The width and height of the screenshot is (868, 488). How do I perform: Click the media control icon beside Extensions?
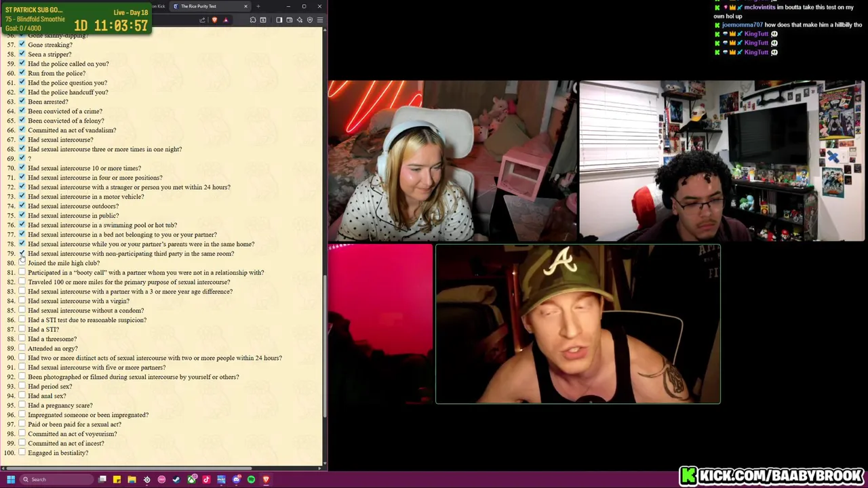pos(263,20)
